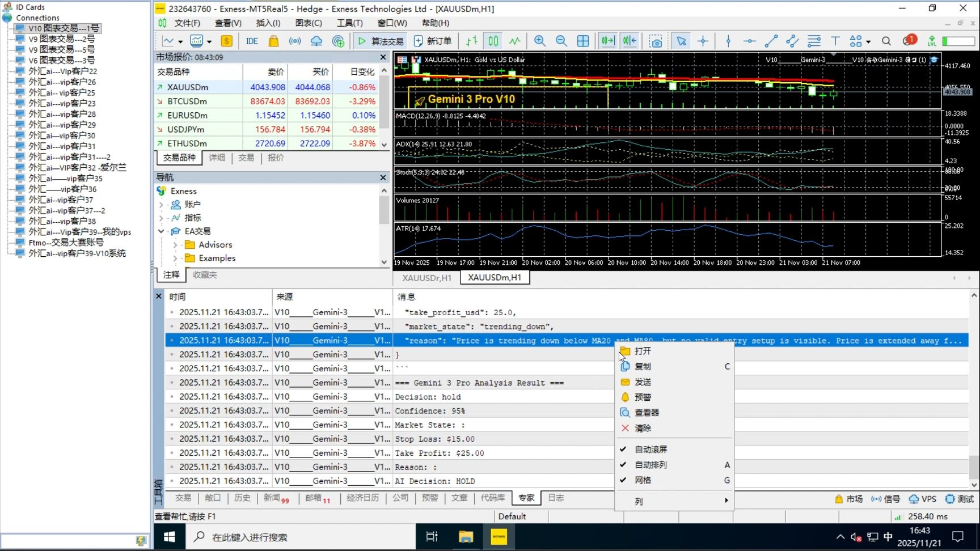Open the shapes objects dropdown arrow
Screen dimensions: 980x551
pyautogui.click(x=868, y=41)
